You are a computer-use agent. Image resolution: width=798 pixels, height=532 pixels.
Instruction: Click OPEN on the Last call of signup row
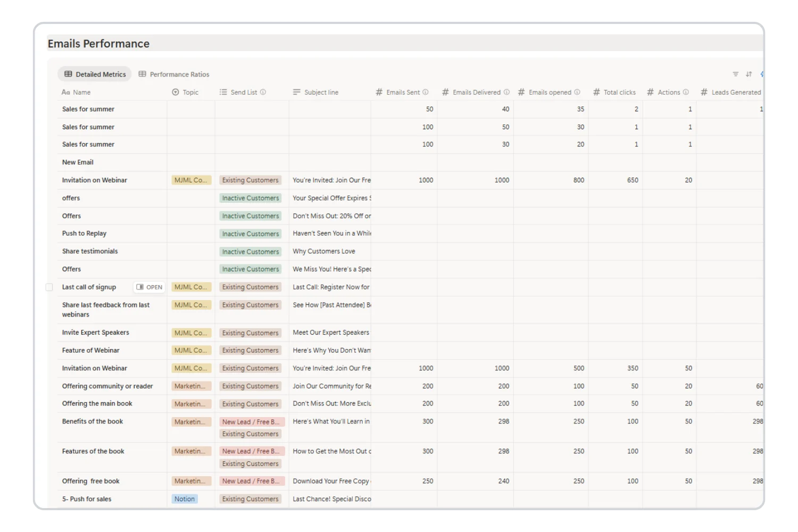tap(149, 287)
